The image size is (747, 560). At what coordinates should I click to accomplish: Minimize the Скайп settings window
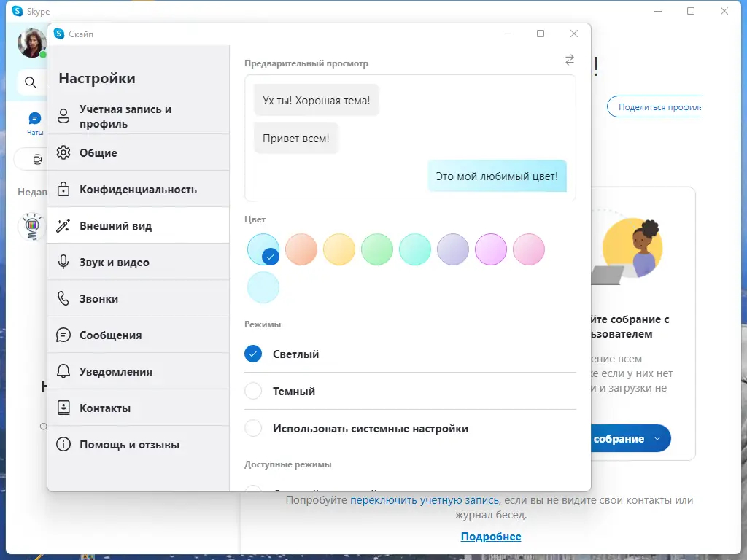click(508, 34)
